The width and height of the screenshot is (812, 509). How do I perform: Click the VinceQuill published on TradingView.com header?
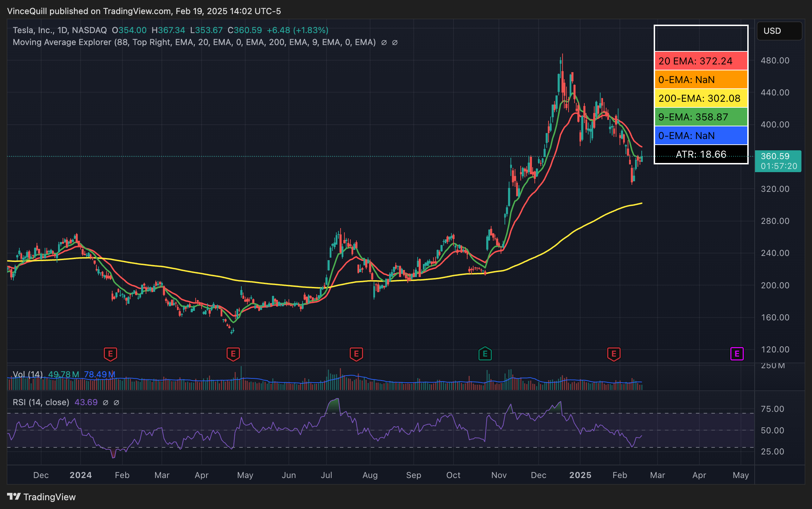point(144,11)
